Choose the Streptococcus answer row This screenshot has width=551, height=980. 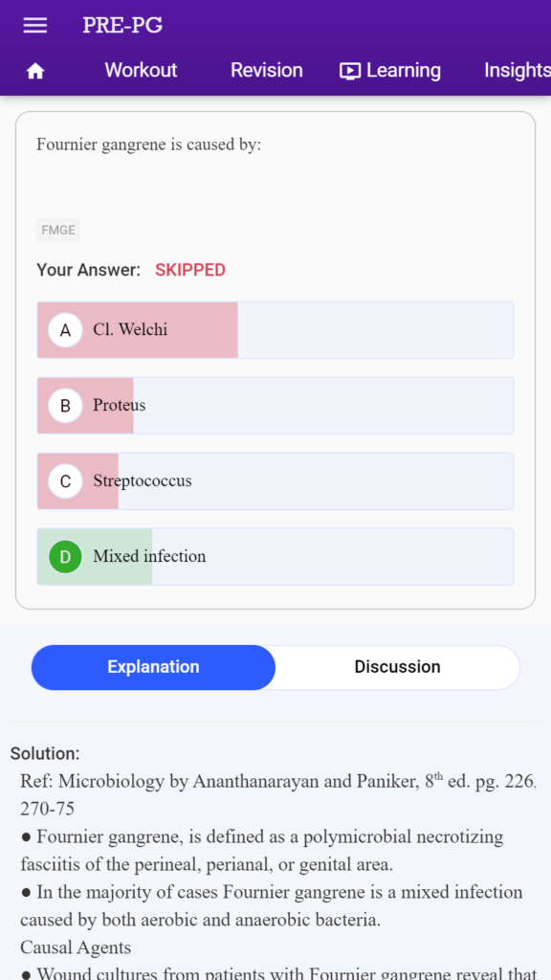275,481
